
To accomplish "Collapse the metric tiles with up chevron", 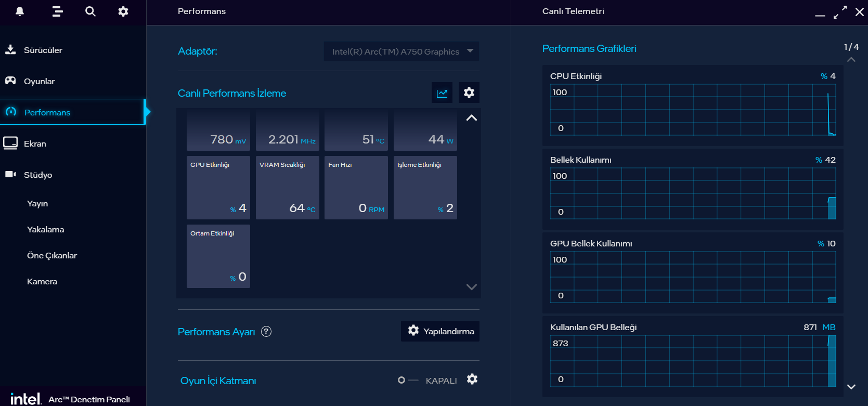I will click(472, 118).
